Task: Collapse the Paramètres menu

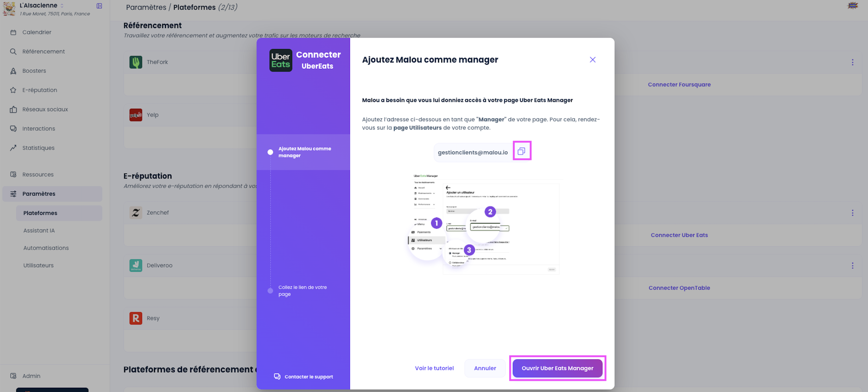Action: coord(52,193)
